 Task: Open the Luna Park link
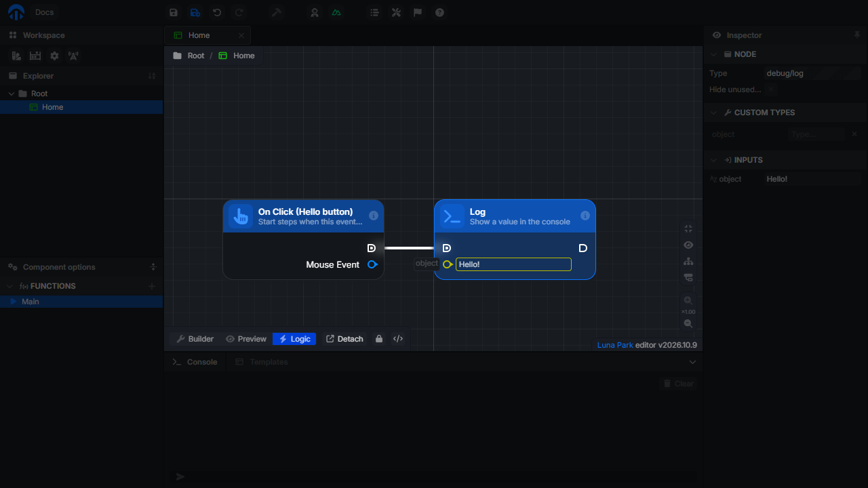click(x=615, y=345)
